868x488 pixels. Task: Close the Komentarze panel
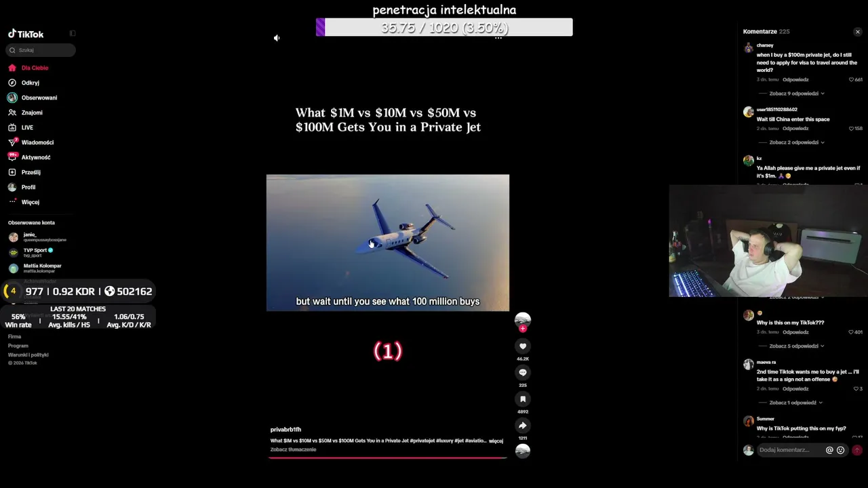click(857, 32)
